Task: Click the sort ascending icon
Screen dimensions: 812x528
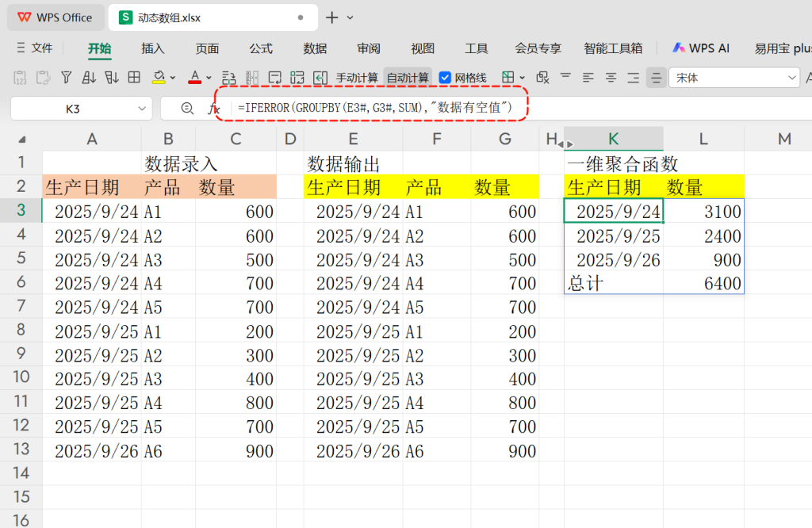Action: (x=89, y=78)
